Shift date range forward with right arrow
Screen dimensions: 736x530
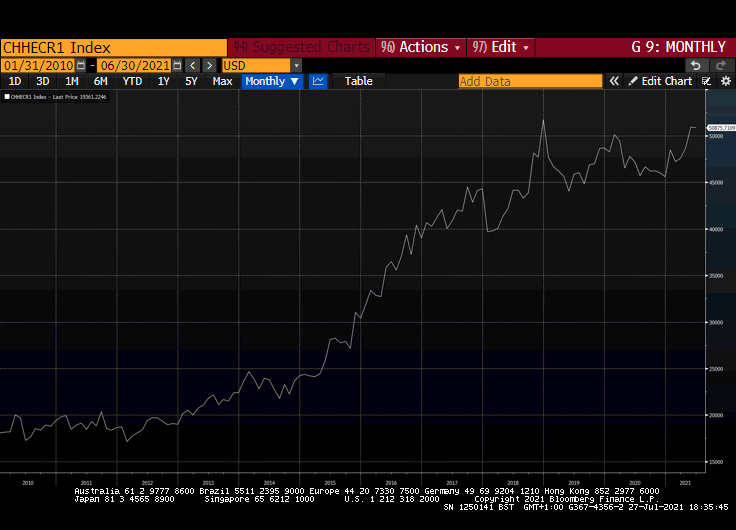click(211, 65)
